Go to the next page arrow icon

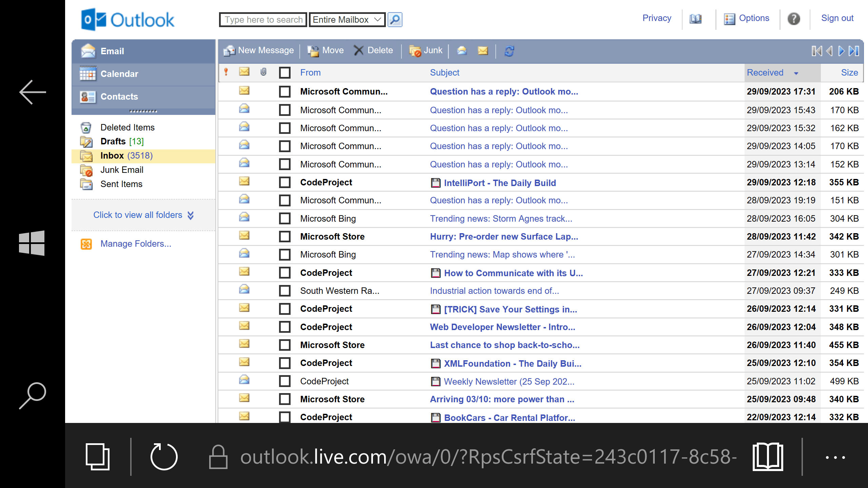[x=842, y=51]
